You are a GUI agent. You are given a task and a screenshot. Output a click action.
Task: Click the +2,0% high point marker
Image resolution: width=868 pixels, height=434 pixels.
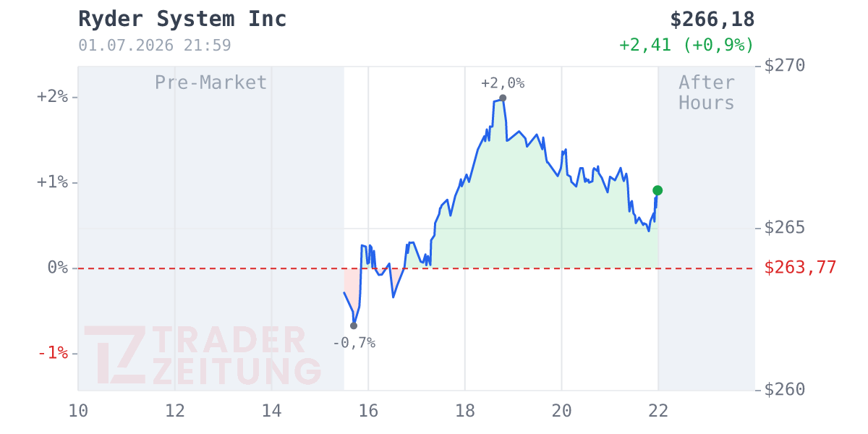pos(503,98)
